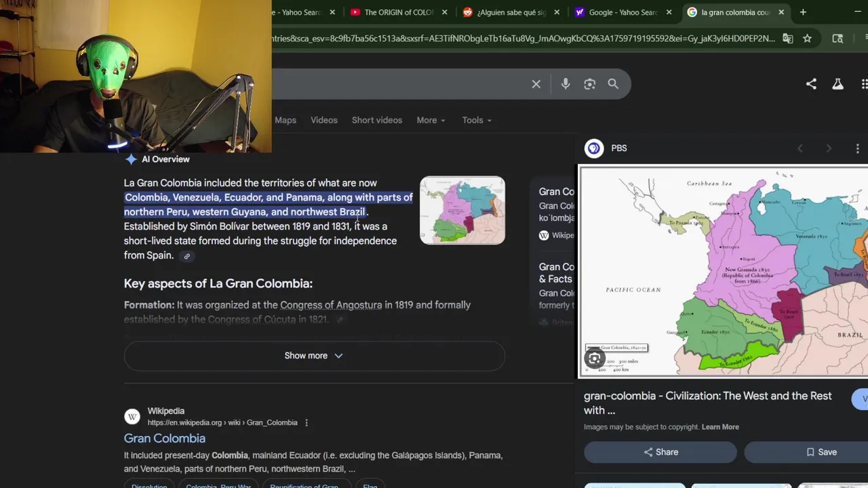Close the '¿Alguien sabe qué' Reddit tab

point(557,12)
